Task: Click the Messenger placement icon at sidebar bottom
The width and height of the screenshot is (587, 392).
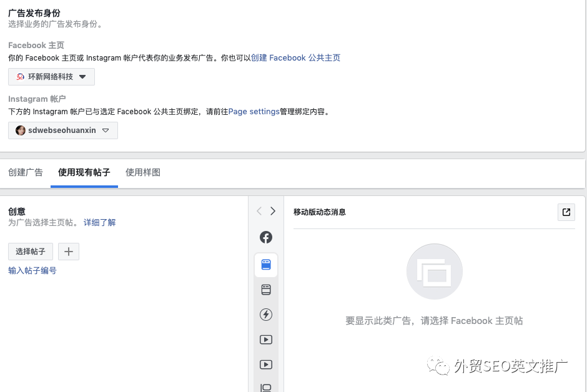Action: point(266,387)
